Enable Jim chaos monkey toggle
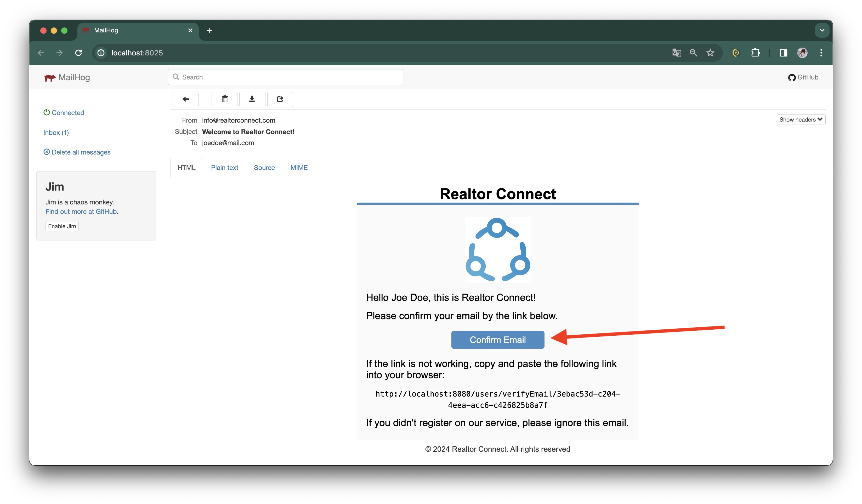 click(62, 226)
